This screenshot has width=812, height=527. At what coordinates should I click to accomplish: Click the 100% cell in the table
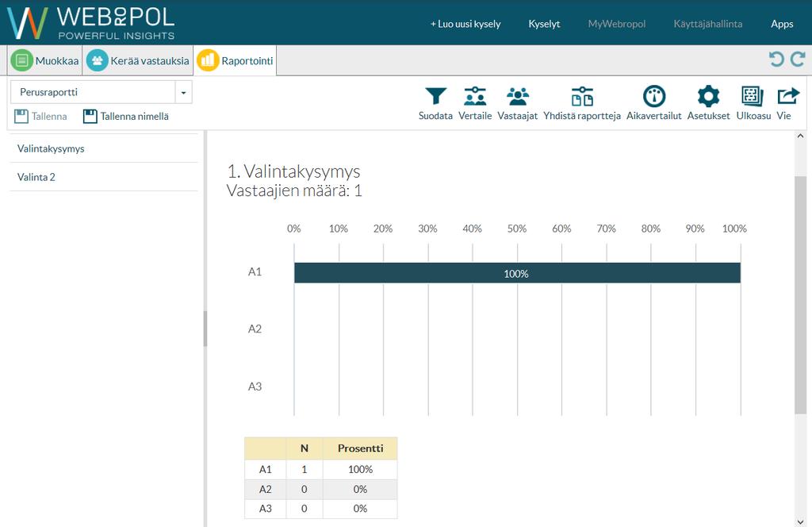[x=361, y=470]
